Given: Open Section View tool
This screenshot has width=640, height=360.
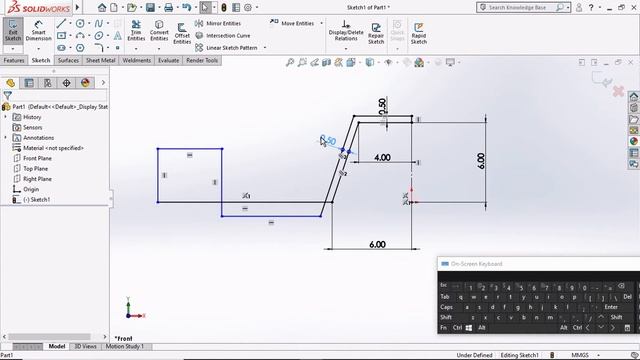Looking at the screenshot, I should [x=327, y=62].
